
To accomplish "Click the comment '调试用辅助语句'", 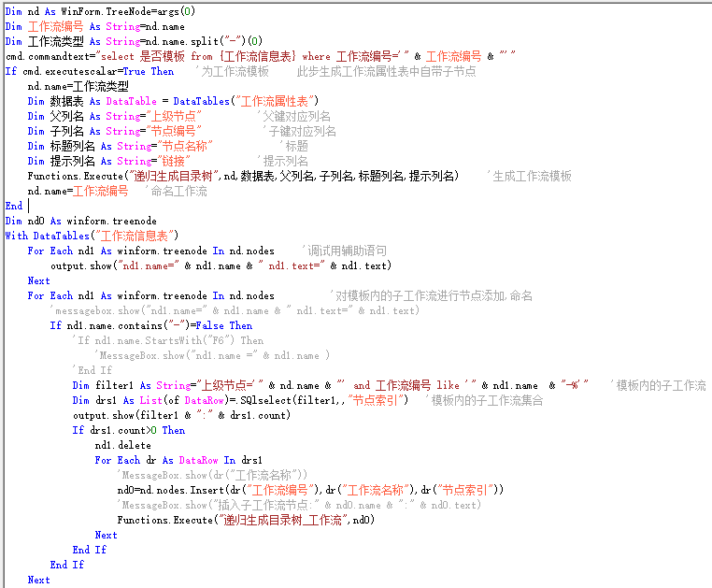I will [x=345, y=251].
